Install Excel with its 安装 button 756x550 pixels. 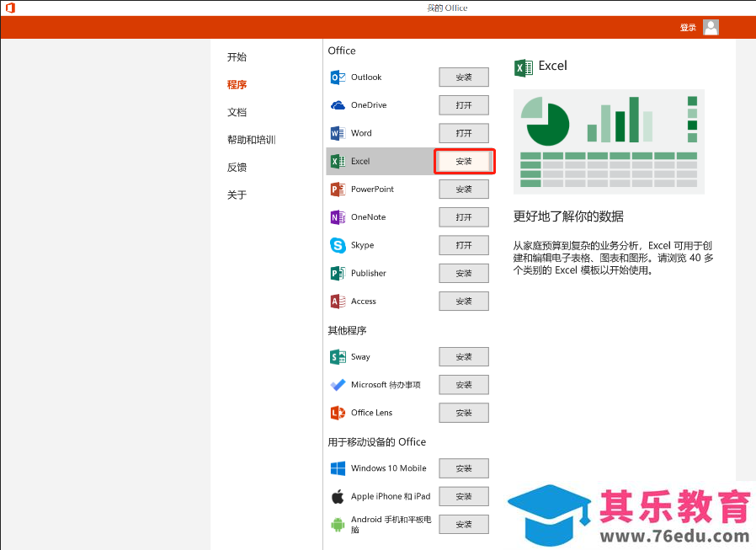[464, 161]
